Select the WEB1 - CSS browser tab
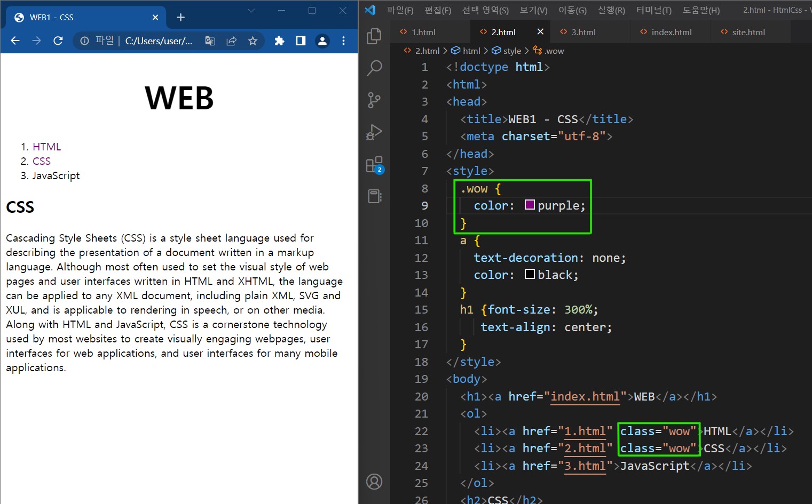This screenshot has width=812, height=504. (86, 18)
